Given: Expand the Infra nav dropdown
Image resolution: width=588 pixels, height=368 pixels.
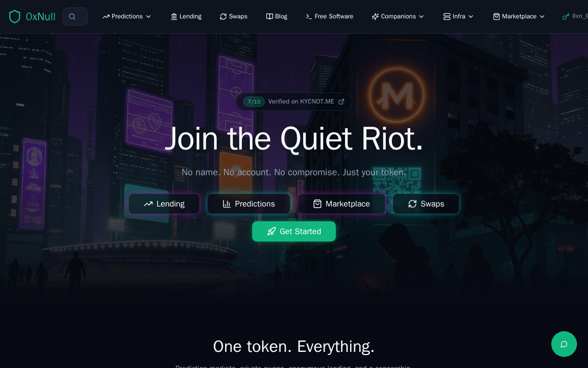Looking at the screenshot, I should tap(458, 17).
